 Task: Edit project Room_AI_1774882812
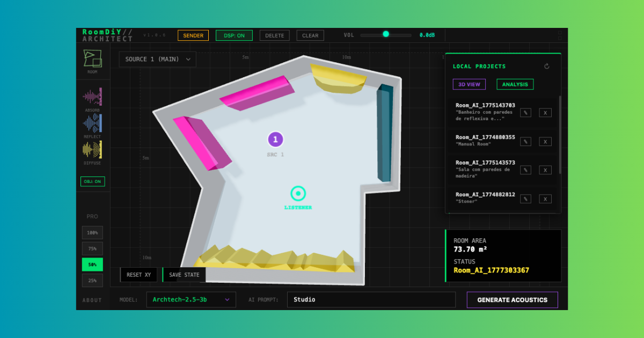coord(526,199)
